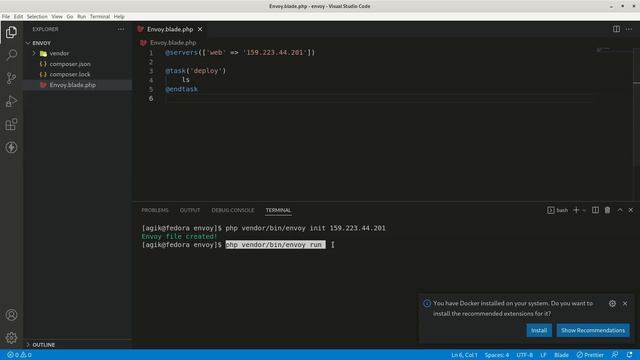Maximize the panel size chevron
The width and height of the screenshot is (640, 360).
click(x=620, y=210)
